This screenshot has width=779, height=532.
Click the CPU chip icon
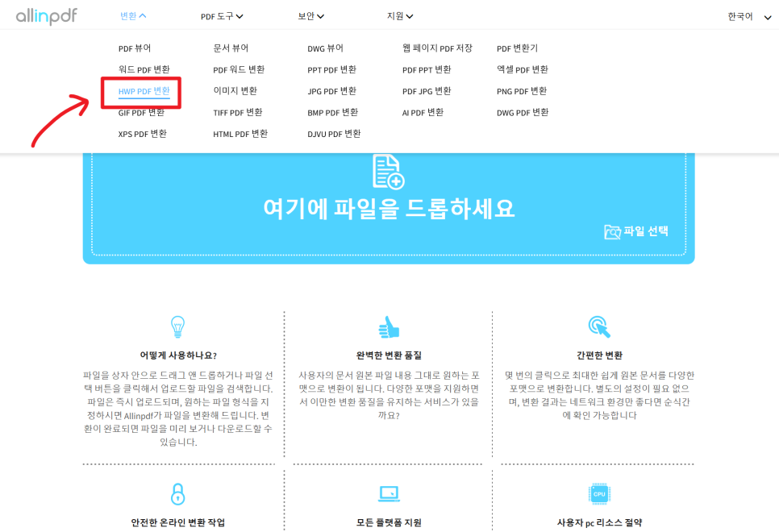(x=599, y=494)
